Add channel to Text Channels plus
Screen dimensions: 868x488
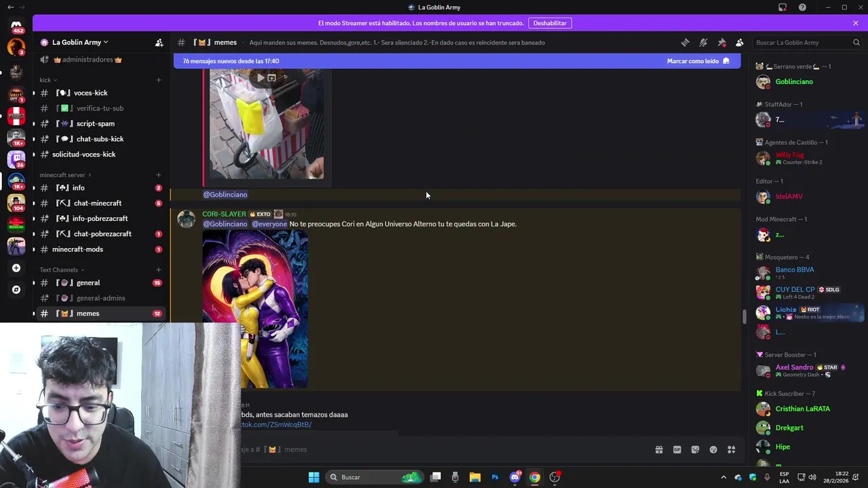point(159,270)
